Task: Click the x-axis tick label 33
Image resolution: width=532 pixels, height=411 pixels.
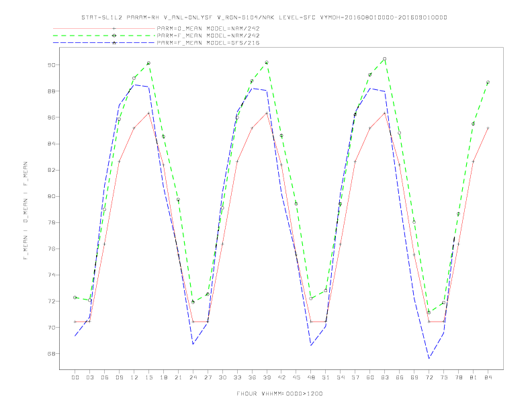Action: pos(237,377)
